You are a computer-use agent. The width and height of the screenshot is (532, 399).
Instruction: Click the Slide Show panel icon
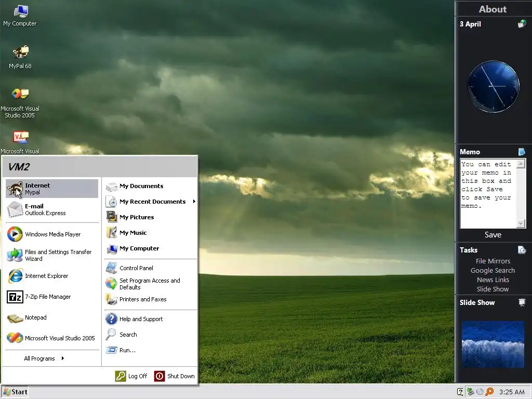[x=522, y=302]
